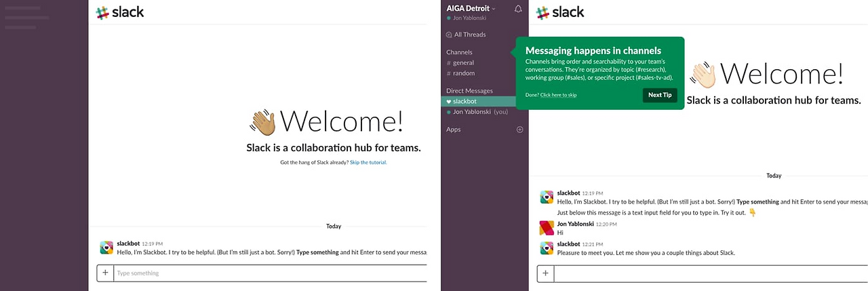This screenshot has width=868, height=291.
Task: Click the Channels section header
Action: pyautogui.click(x=459, y=52)
